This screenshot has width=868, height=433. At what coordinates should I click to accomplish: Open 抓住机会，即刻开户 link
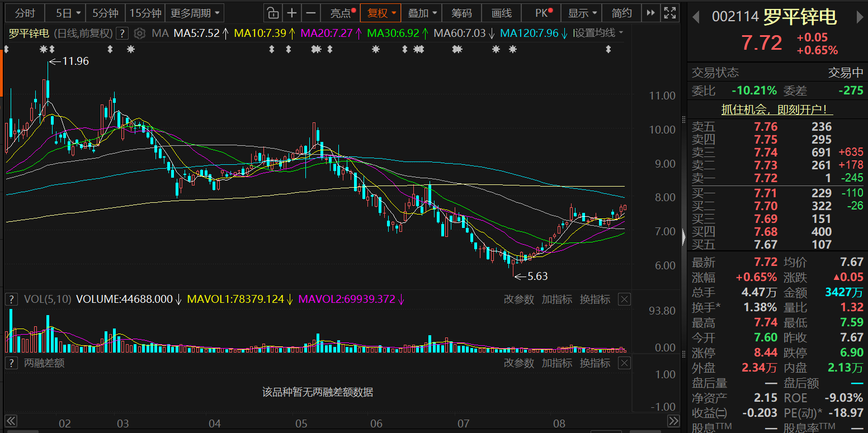[777, 110]
